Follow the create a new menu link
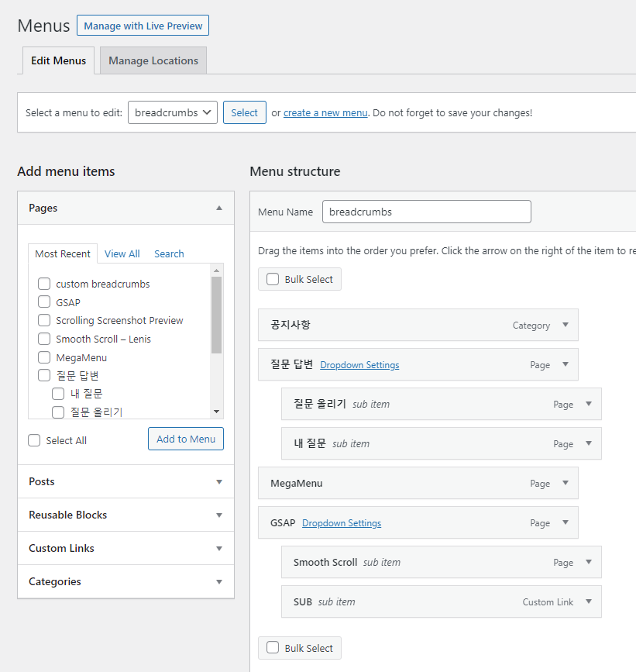Image resolution: width=636 pixels, height=672 pixels. tap(325, 112)
